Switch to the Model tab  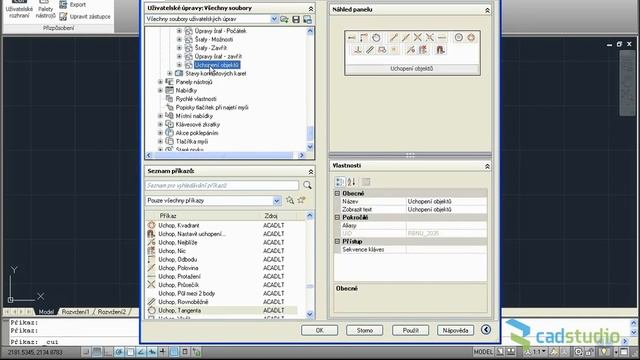coord(46,312)
